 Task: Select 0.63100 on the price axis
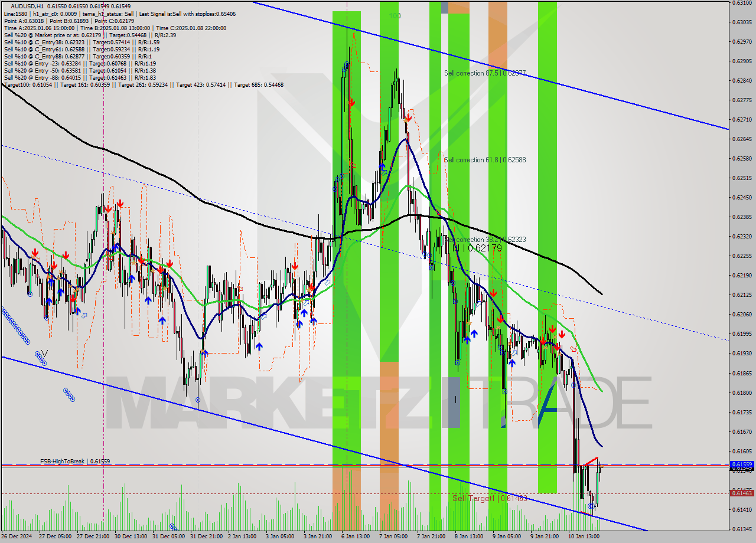pos(742,3)
